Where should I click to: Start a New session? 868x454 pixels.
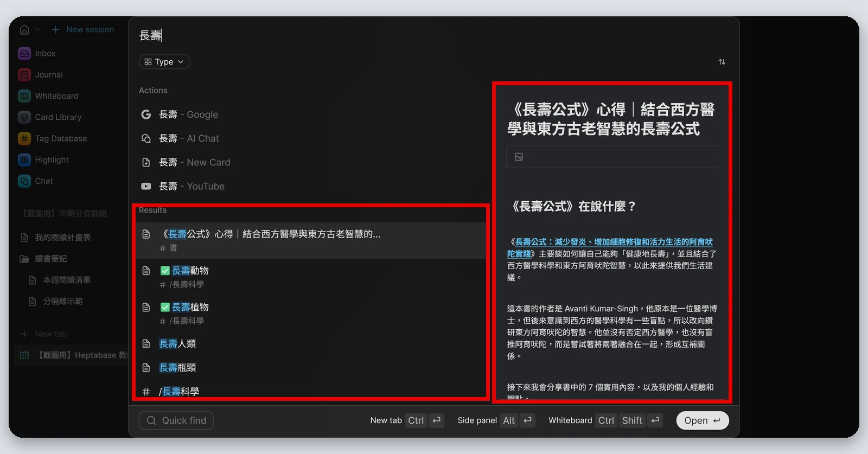(x=83, y=29)
